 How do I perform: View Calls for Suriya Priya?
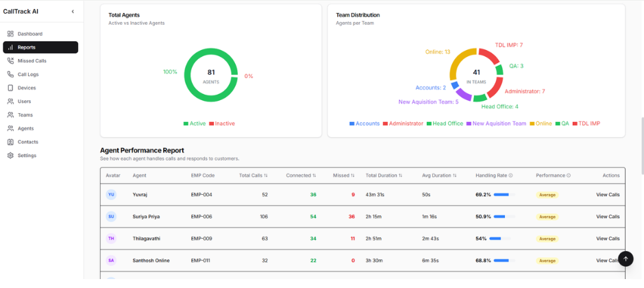click(608, 217)
